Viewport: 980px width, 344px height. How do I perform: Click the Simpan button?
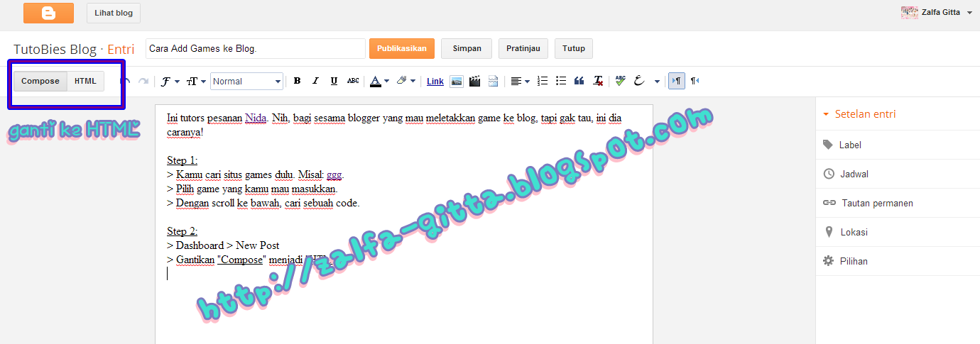tap(467, 49)
